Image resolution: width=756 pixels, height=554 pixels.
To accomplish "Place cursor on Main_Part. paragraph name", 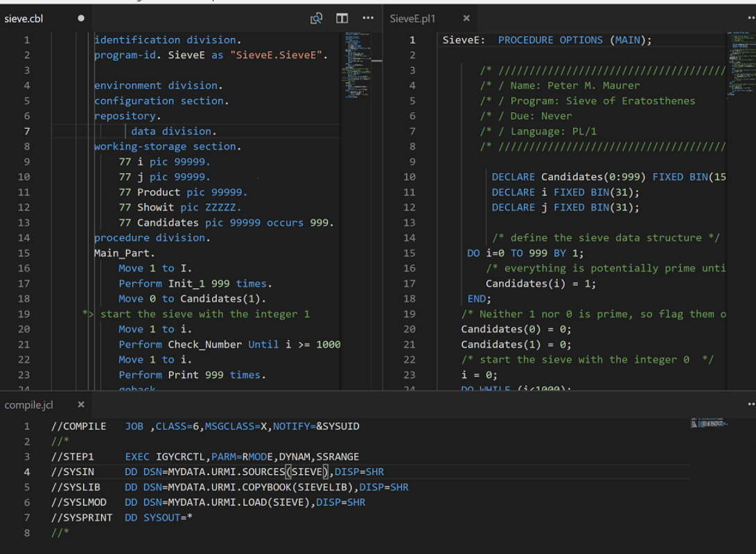I will [x=125, y=253].
